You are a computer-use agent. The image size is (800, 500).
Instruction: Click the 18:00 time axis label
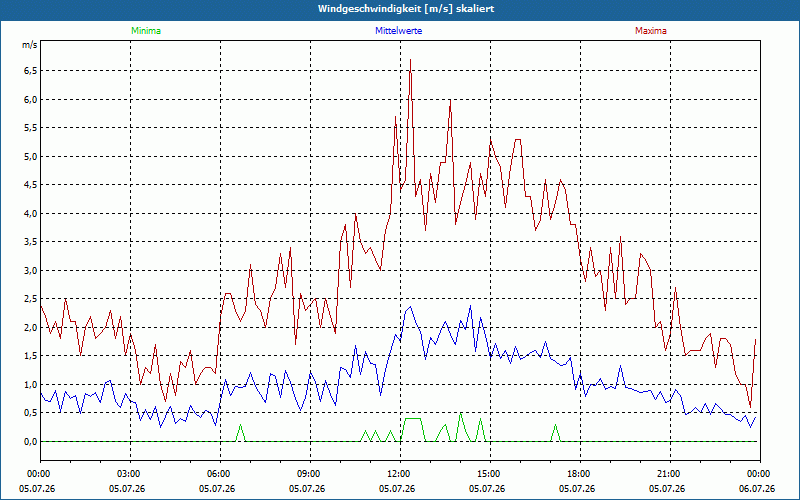click(580, 474)
